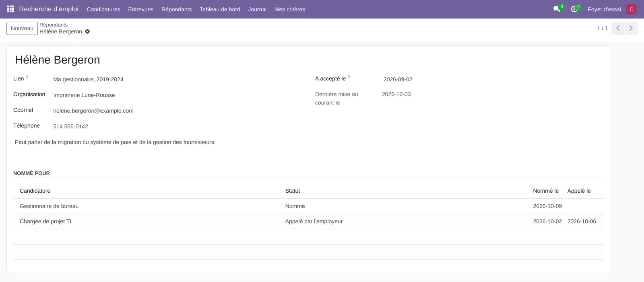The height and width of the screenshot is (282, 644).
Task: Change the A accepté le date 2026-09-02
Action: click(398, 79)
